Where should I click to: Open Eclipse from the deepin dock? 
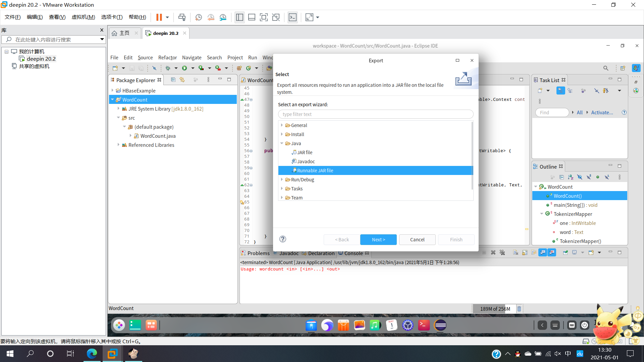440,325
